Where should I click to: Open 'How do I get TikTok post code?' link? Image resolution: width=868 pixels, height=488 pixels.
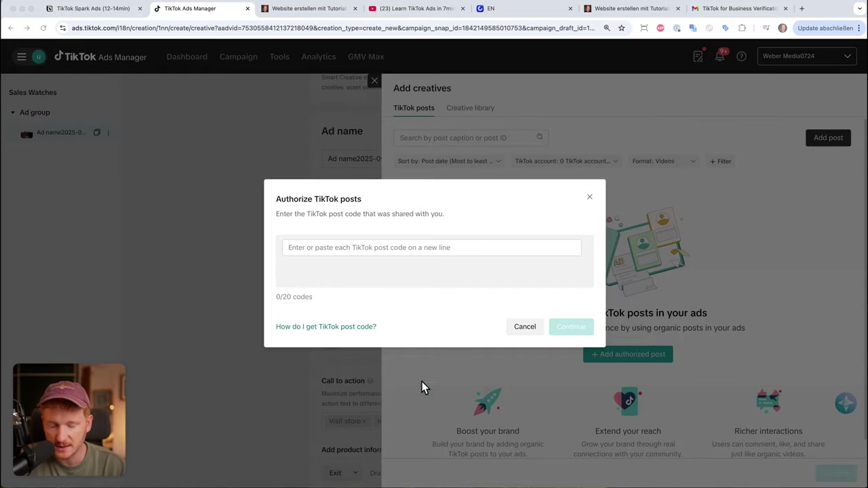326,327
